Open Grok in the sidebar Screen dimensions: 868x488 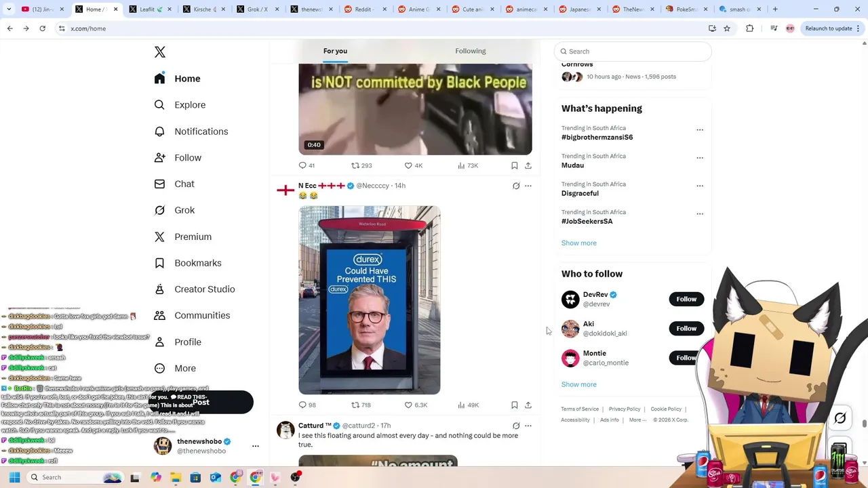(x=174, y=210)
